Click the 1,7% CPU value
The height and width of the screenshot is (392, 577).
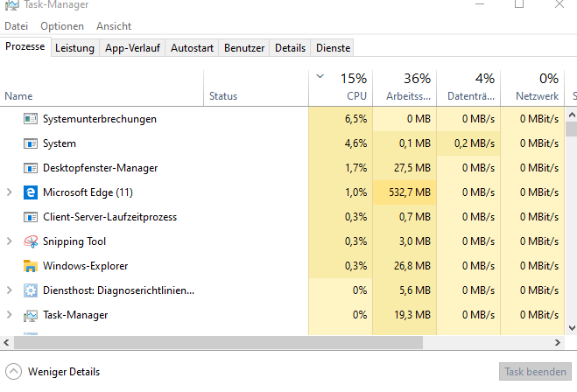pos(355,168)
